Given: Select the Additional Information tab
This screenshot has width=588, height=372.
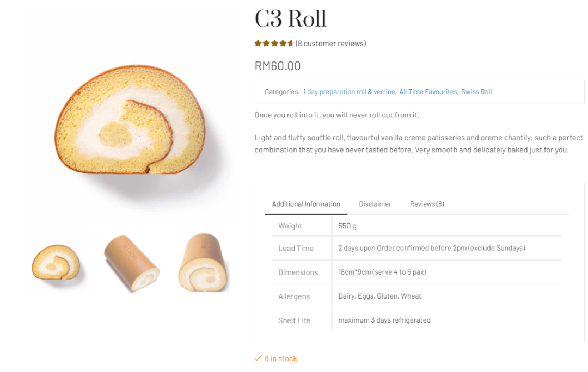Looking at the screenshot, I should [x=306, y=204].
